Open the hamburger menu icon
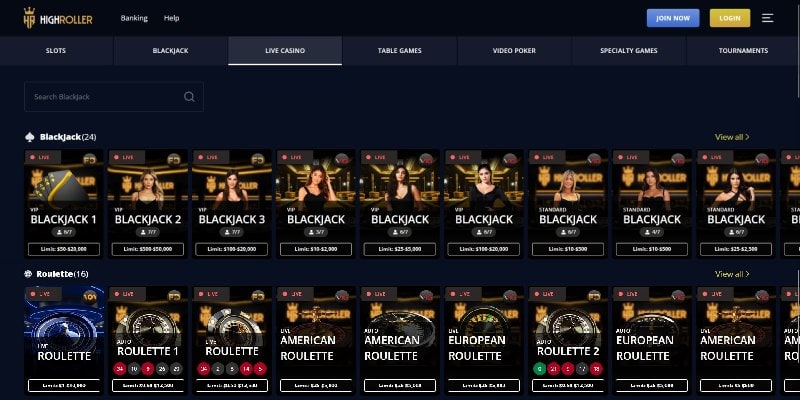 767,18
